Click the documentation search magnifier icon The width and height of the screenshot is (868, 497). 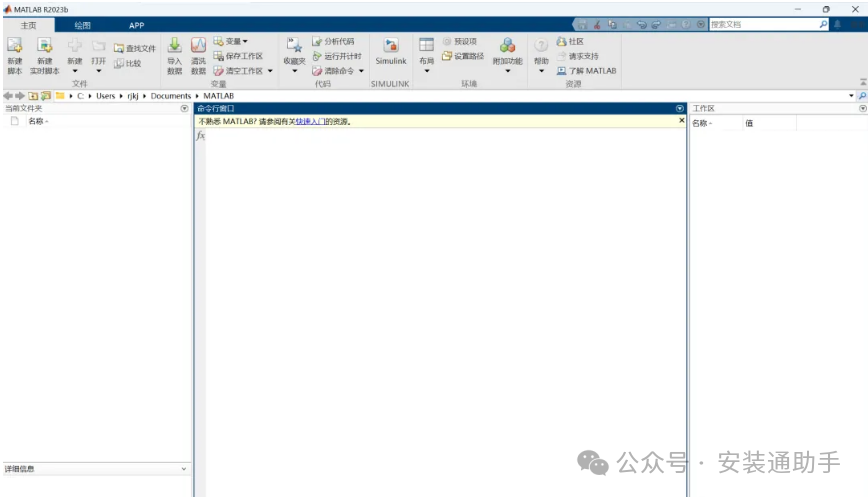click(x=823, y=24)
